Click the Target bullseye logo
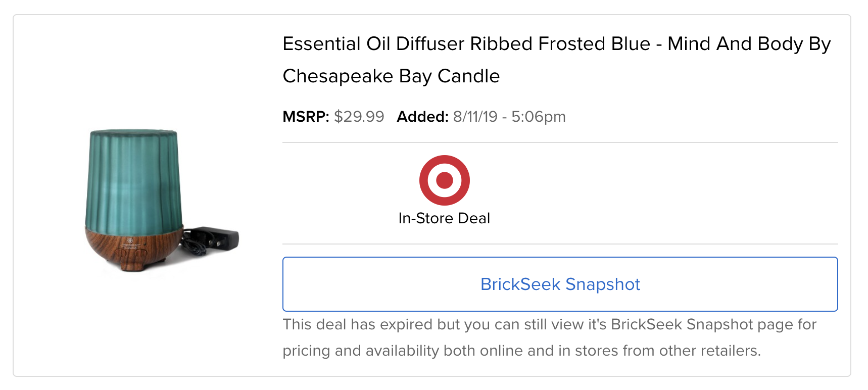 (x=444, y=180)
